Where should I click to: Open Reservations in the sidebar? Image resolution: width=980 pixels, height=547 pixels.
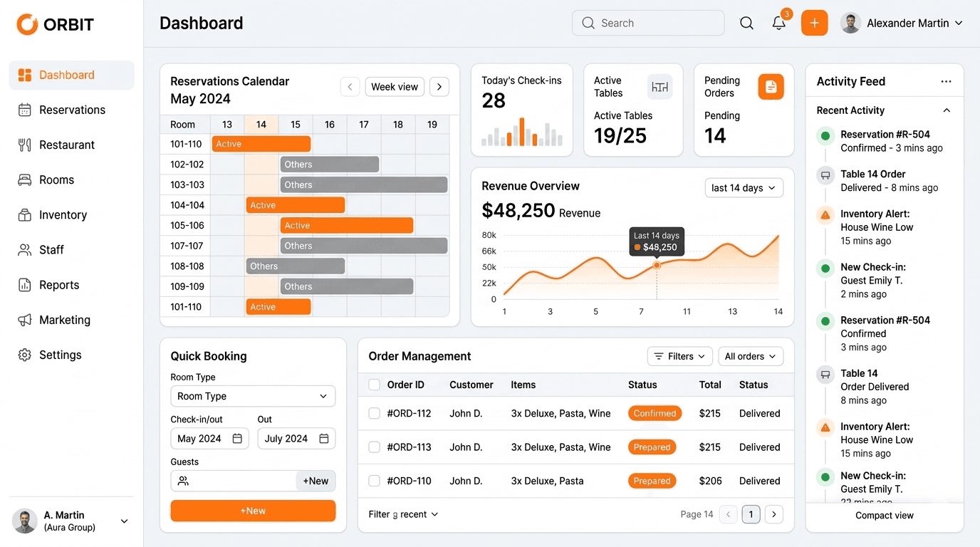pyautogui.click(x=72, y=110)
